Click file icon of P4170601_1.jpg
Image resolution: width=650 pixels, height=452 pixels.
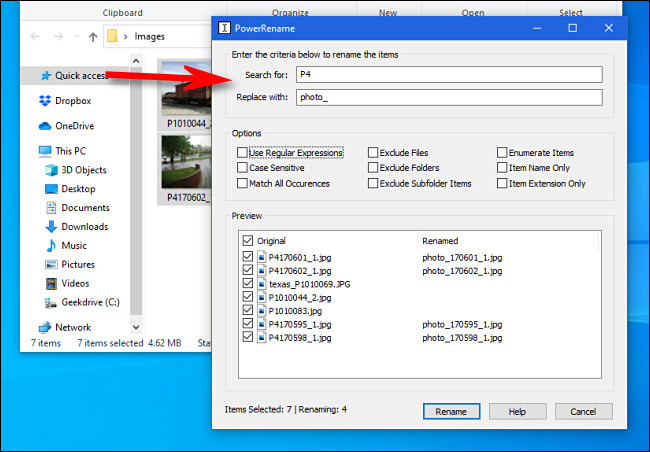pyautogui.click(x=262, y=257)
